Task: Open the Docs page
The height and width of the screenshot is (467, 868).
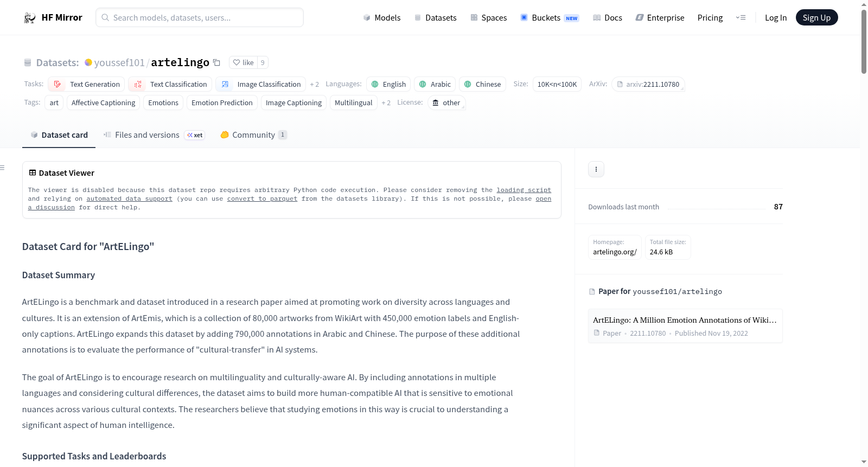Action: tap(608, 17)
